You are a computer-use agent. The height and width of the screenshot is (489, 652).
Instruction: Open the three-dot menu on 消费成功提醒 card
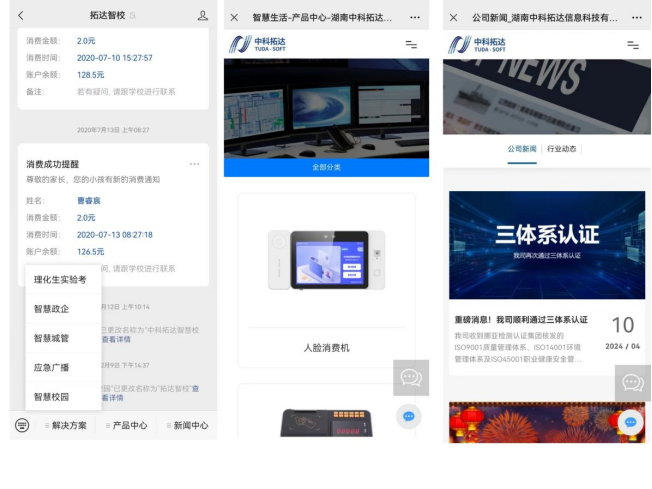pyautogui.click(x=194, y=164)
